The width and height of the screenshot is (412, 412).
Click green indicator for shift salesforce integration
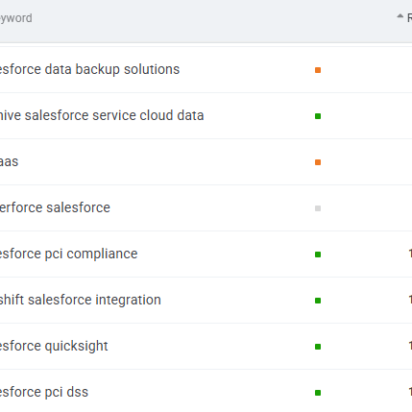318,301
